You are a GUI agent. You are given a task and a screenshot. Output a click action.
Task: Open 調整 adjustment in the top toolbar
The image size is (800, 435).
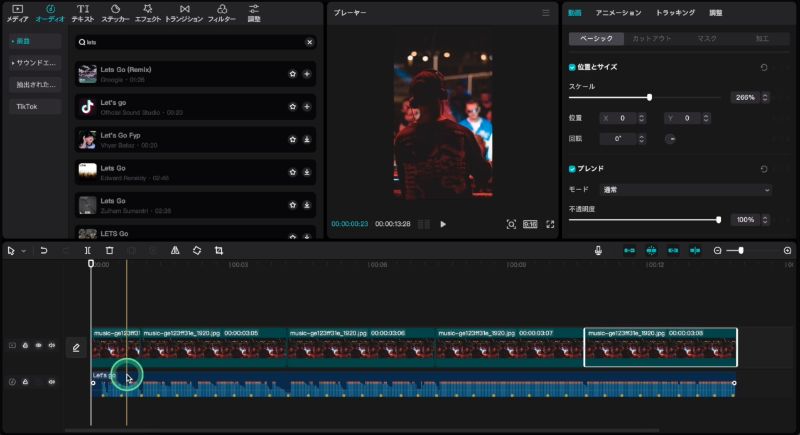click(254, 13)
